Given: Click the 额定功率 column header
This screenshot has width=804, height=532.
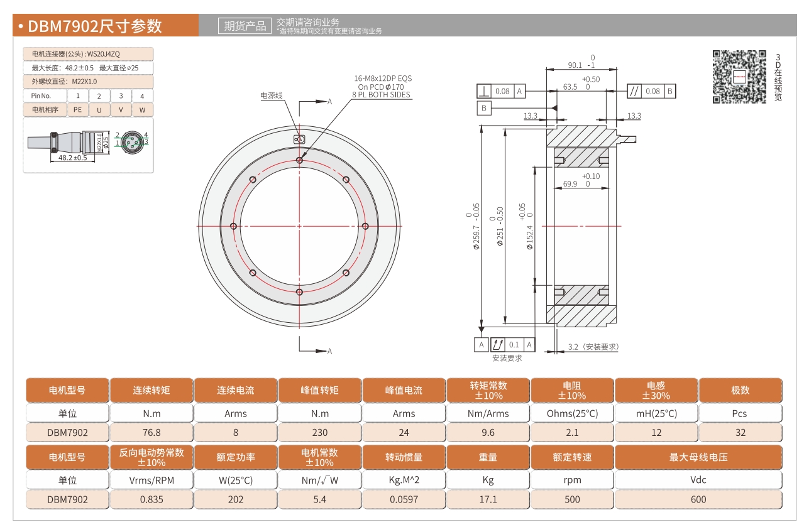Looking at the screenshot, I should (236, 457).
